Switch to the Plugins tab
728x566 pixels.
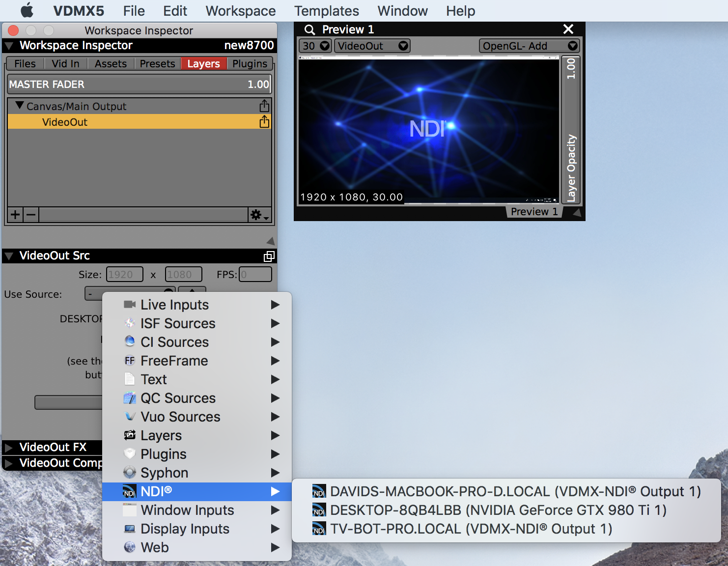click(x=250, y=64)
